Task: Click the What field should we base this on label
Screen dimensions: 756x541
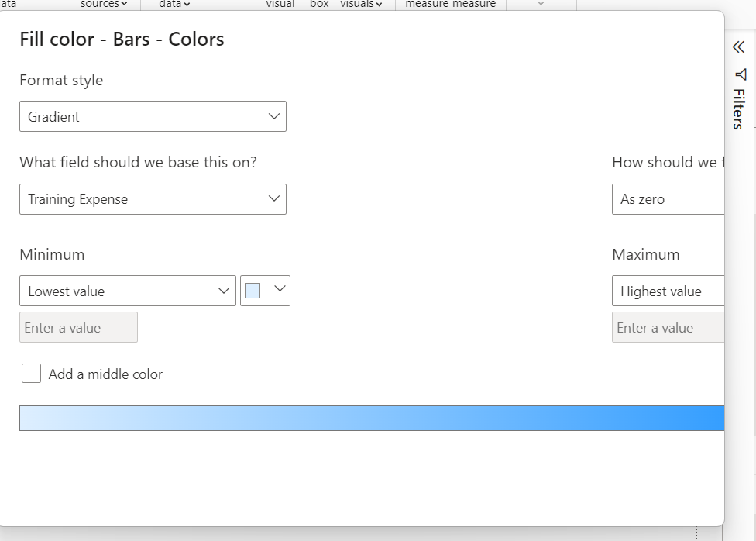Action: 139,162
